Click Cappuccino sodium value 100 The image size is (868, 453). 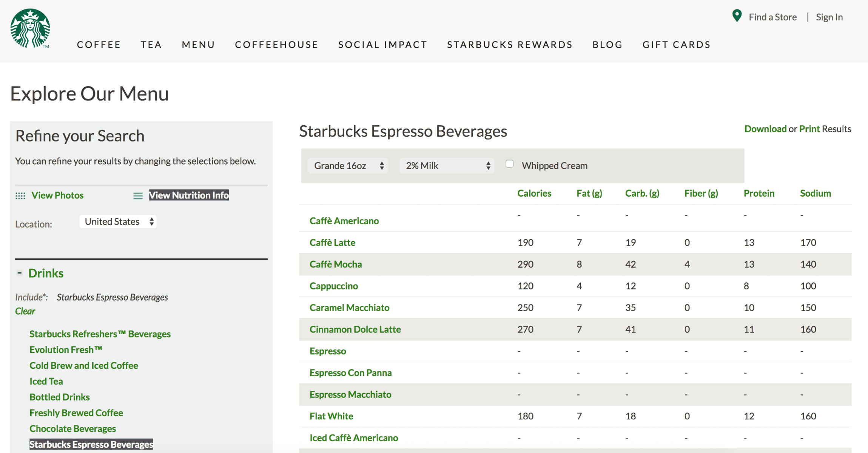[808, 286]
